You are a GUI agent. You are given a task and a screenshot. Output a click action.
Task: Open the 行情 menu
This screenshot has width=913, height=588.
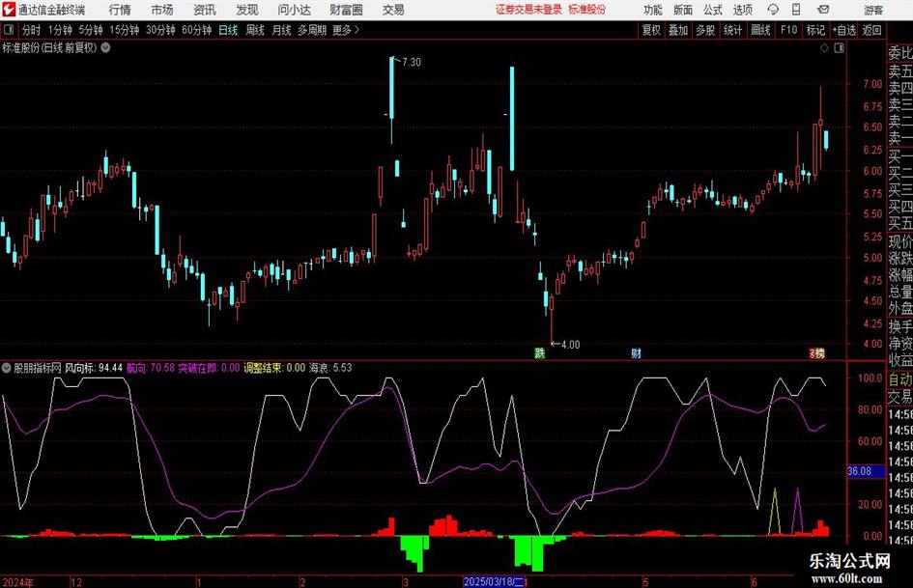coord(120,10)
